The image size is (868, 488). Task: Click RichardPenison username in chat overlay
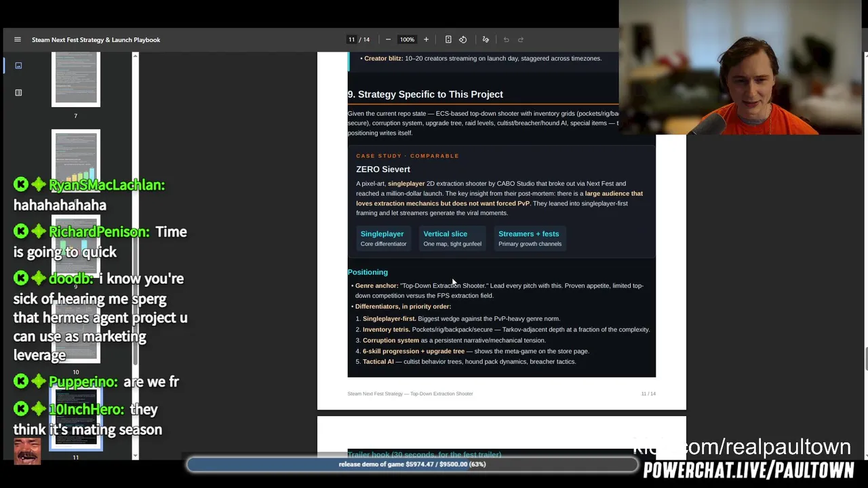(99, 232)
